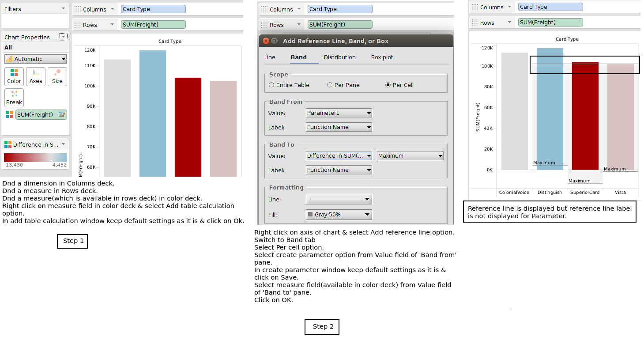Open the Axes deck in Chart Properties
The width and height of the screenshot is (644, 337).
[36, 76]
